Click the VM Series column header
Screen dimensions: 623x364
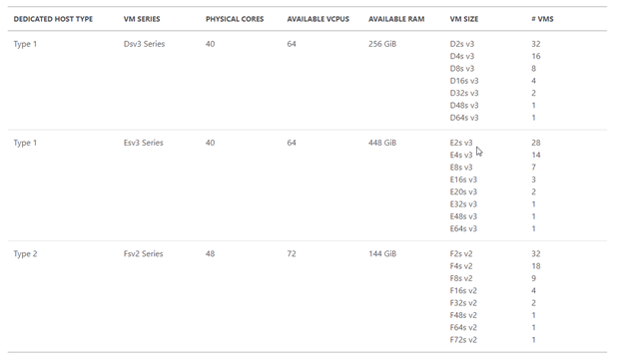tap(142, 19)
